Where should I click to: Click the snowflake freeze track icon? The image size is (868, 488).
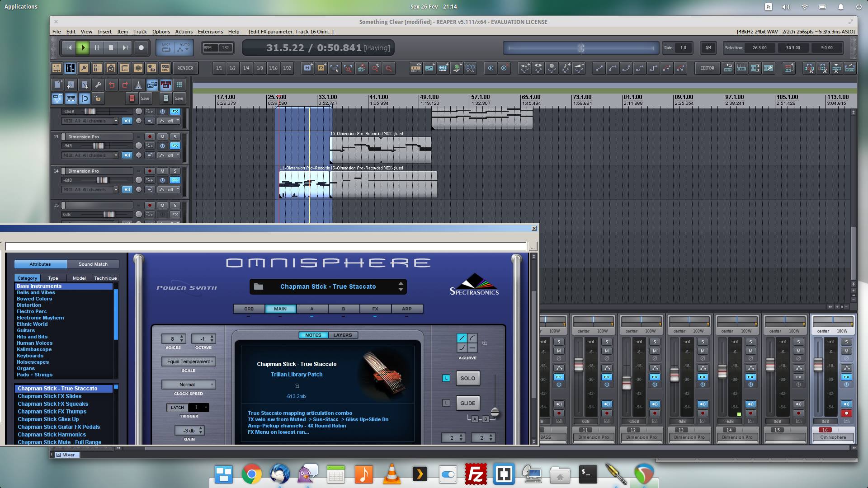pos(491,68)
